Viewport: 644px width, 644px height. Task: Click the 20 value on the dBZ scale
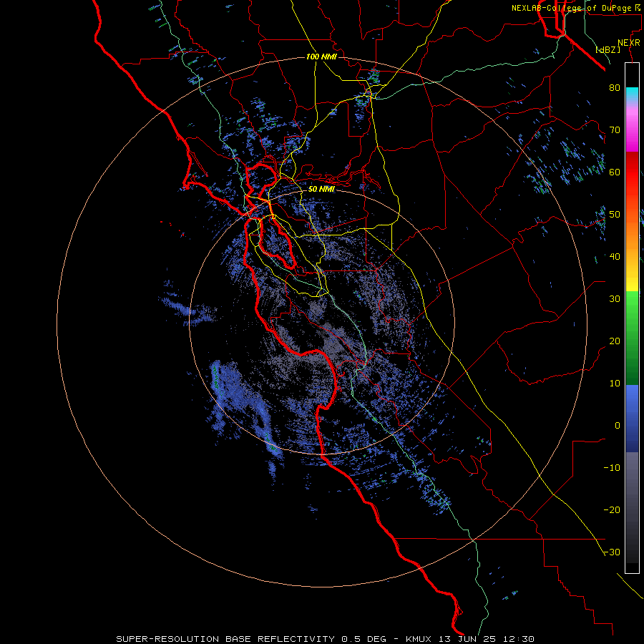click(x=615, y=341)
